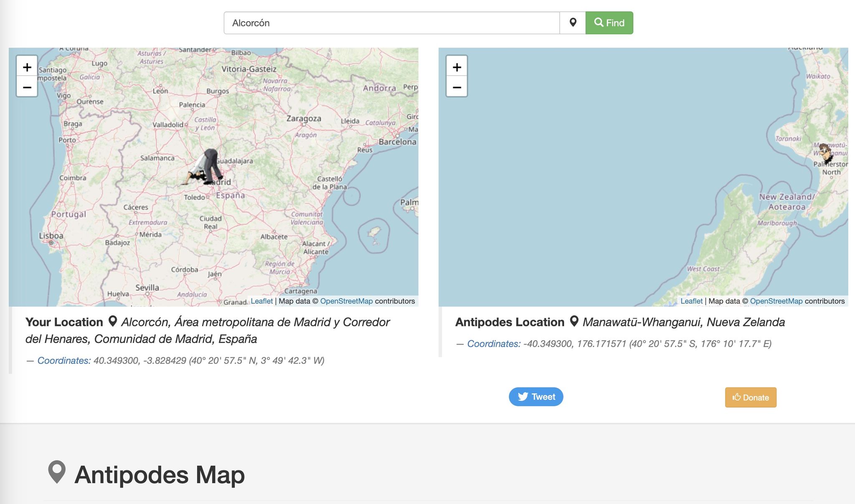Image resolution: width=855 pixels, height=504 pixels.
Task: Click the location pin icon beside the search box
Action: coord(572,23)
